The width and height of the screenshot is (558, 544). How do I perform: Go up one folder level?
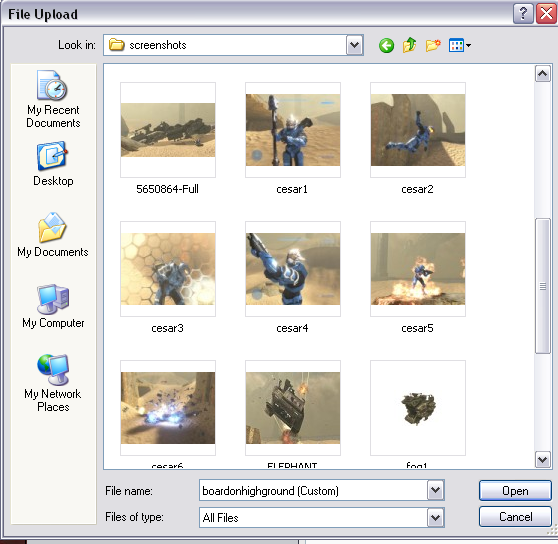pos(410,45)
